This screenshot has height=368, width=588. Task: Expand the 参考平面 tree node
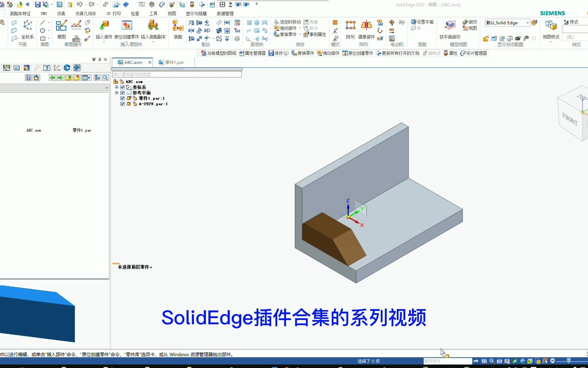[x=117, y=92]
